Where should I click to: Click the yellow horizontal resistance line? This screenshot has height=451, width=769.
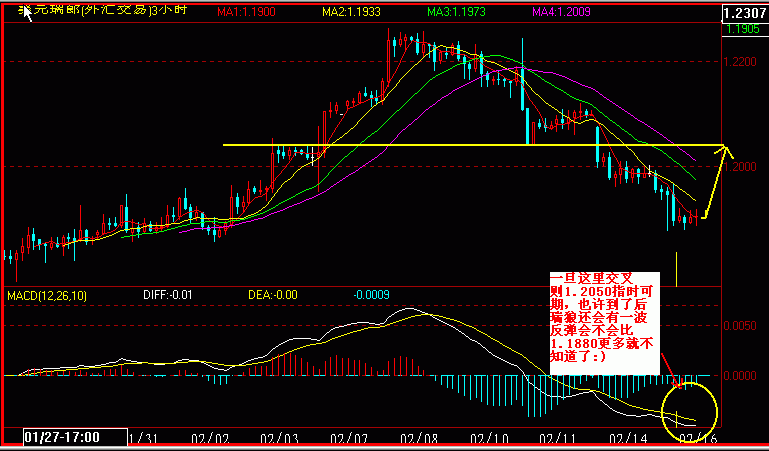(450, 145)
